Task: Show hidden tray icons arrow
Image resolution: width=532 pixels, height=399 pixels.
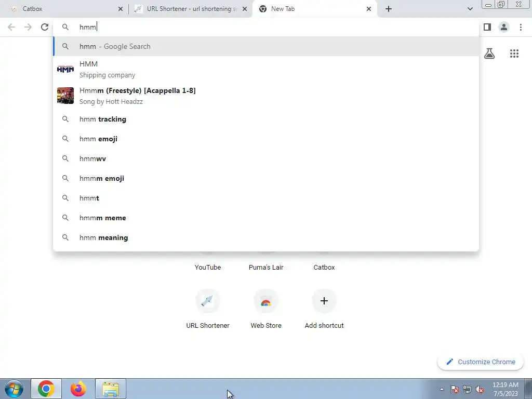Action: click(x=442, y=390)
